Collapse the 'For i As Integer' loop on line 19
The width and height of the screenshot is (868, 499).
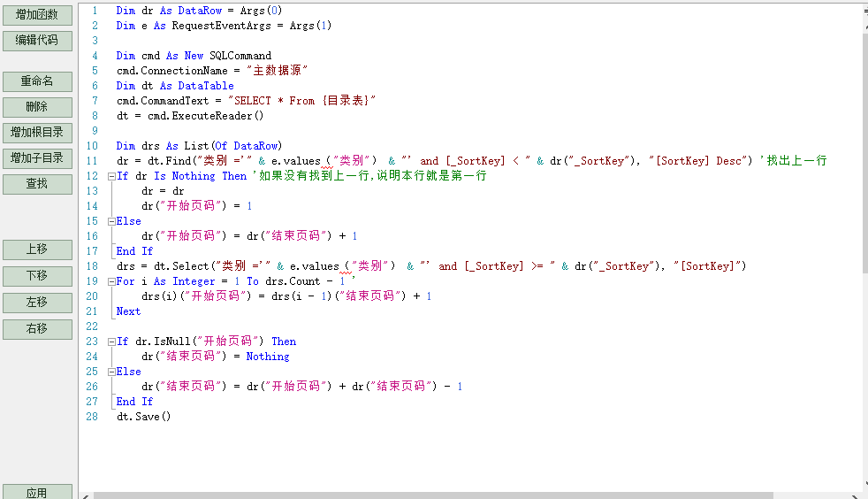coord(111,281)
